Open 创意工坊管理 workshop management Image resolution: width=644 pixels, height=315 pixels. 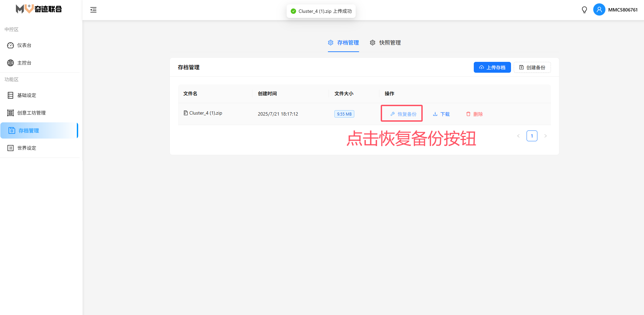pos(31,113)
